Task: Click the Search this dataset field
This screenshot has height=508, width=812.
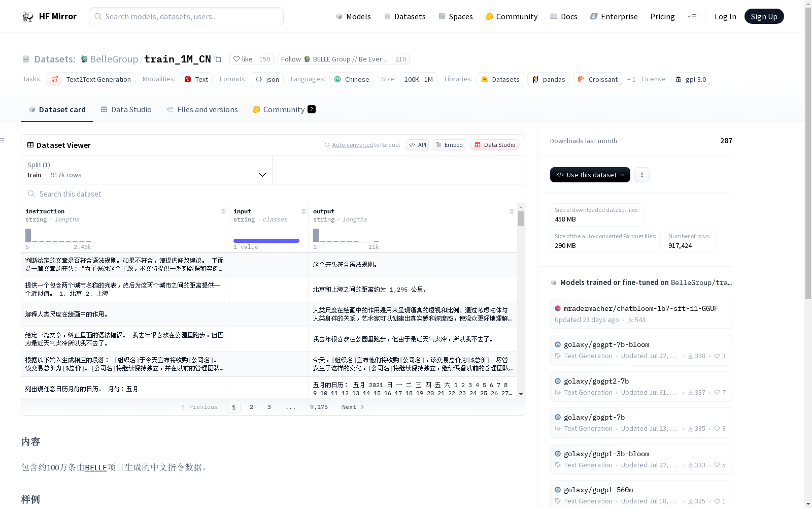Action: click(273, 194)
